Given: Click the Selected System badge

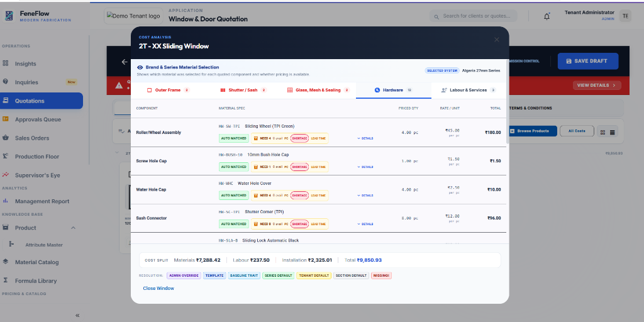Looking at the screenshot, I should 442,70.
